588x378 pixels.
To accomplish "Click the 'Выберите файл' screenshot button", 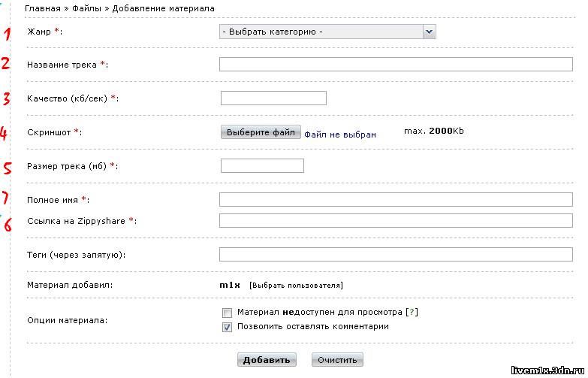I will coord(261,132).
